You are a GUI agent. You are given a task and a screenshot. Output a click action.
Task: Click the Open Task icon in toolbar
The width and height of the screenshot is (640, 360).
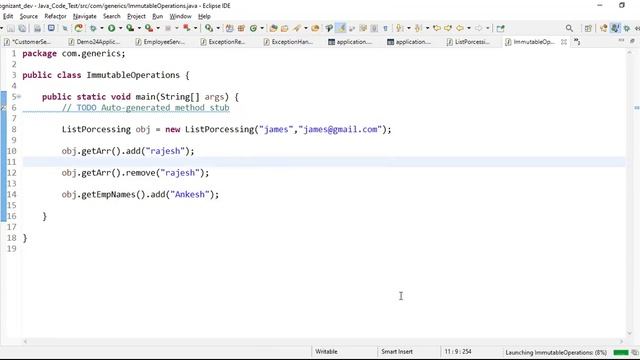[284, 28]
